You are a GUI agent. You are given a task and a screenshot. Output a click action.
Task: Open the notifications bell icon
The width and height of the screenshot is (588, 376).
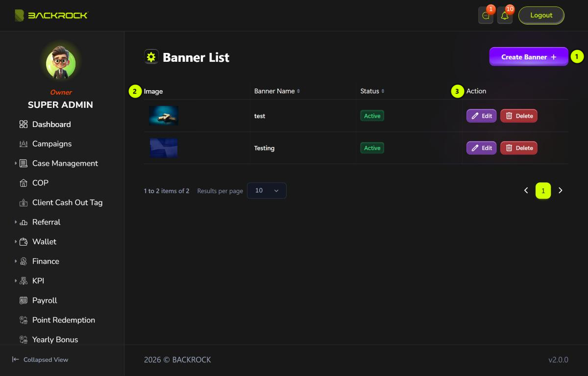(x=505, y=16)
